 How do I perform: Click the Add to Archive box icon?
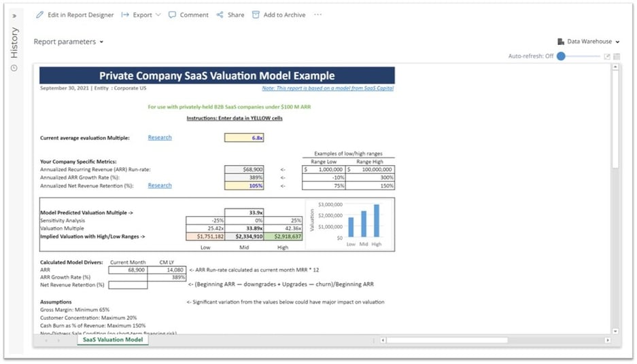point(256,15)
